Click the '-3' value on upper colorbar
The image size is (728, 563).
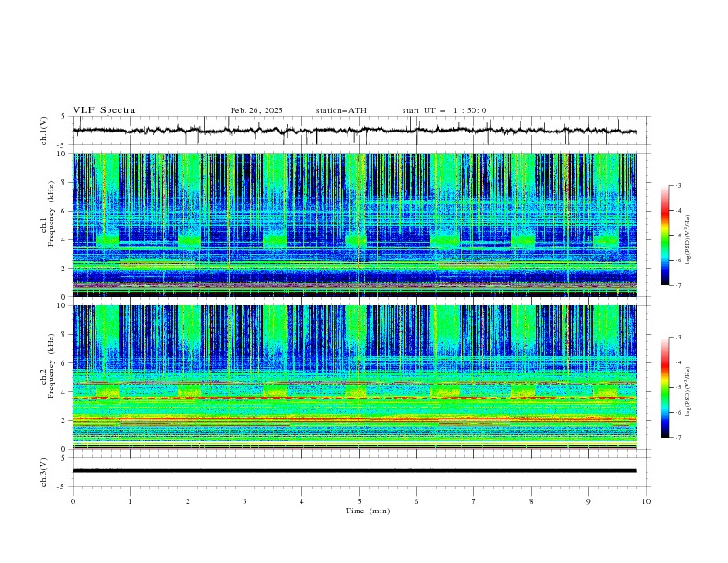tap(678, 185)
